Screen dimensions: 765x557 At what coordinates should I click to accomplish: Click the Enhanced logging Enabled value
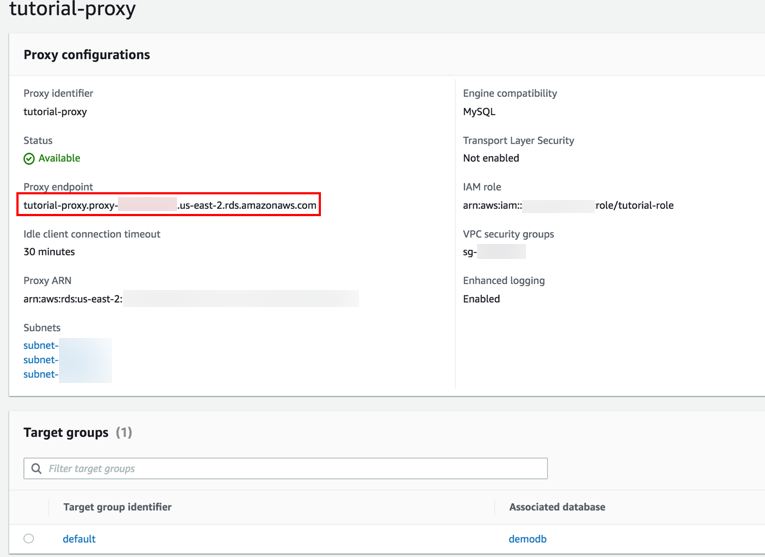click(x=481, y=299)
